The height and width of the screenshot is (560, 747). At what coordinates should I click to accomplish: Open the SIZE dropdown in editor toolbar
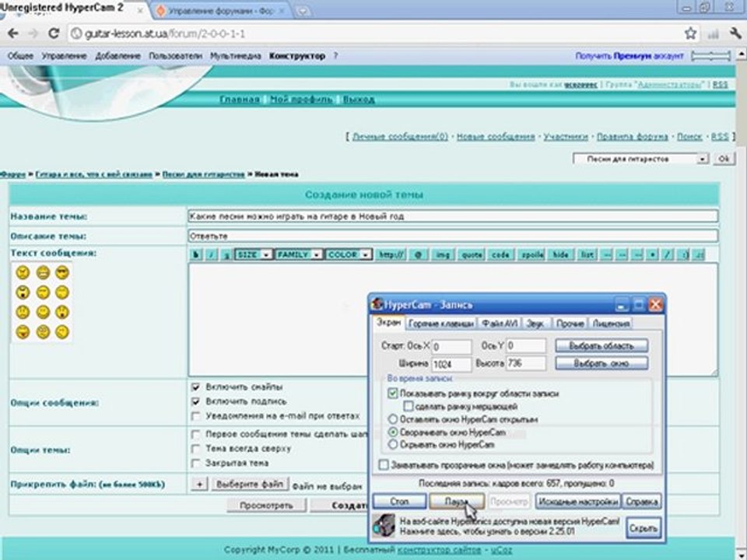pyautogui.click(x=254, y=255)
